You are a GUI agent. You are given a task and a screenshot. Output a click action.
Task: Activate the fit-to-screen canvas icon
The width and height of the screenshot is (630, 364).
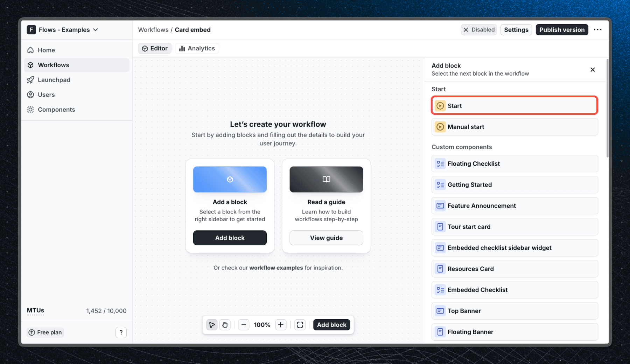tap(300, 325)
